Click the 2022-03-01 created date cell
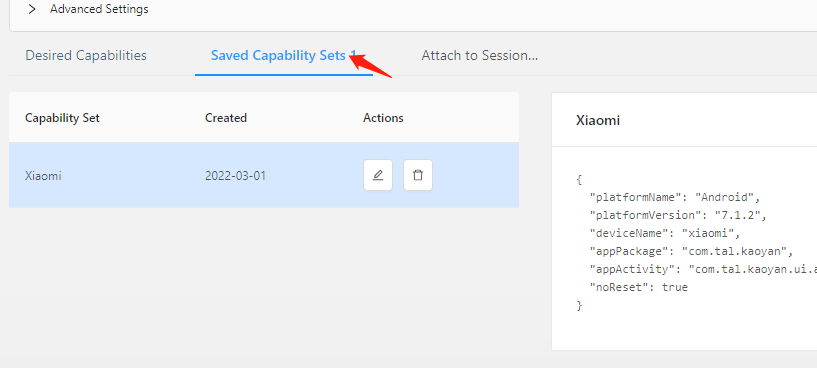817x368 pixels. click(236, 176)
